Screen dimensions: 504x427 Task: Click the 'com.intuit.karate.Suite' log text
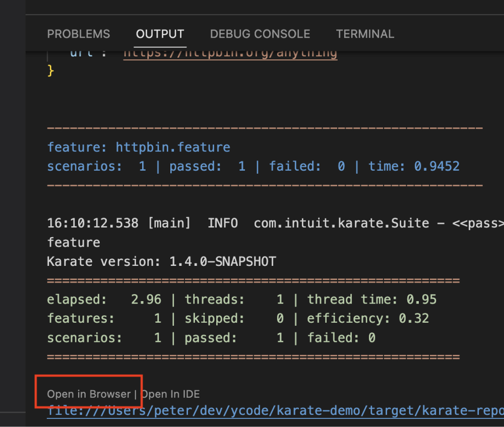click(341, 223)
